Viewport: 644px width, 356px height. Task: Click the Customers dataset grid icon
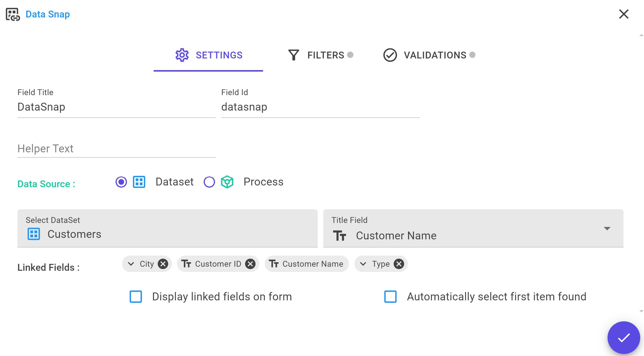pos(34,234)
